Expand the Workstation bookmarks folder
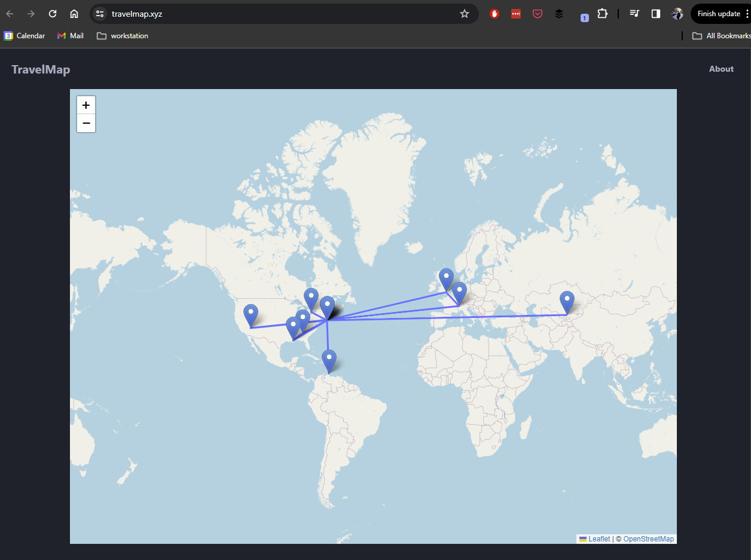751x560 pixels. click(x=122, y=36)
